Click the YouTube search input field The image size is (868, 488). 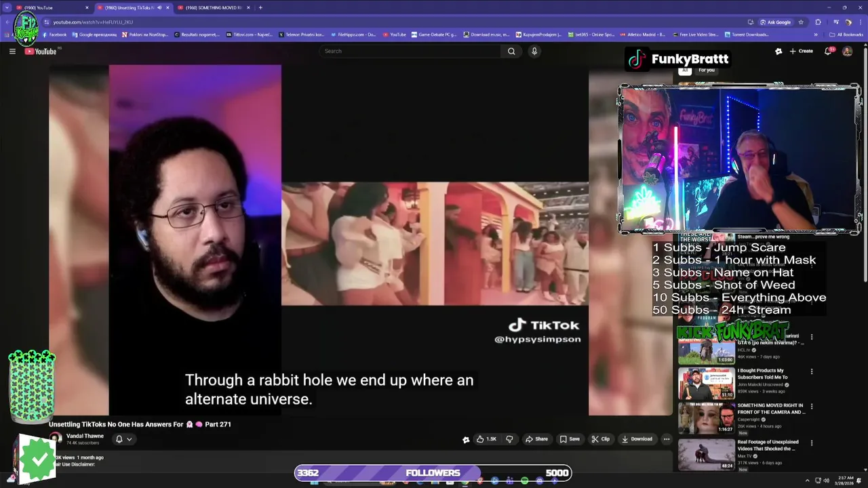point(410,52)
